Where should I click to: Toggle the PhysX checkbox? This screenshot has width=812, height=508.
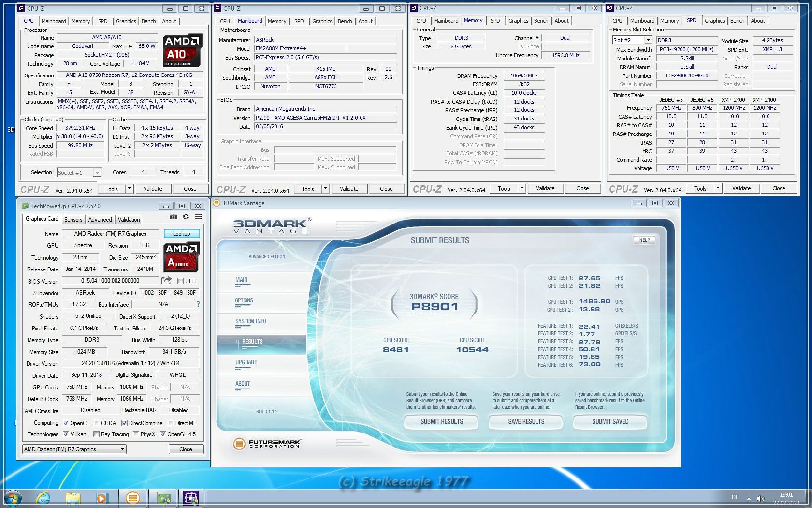[136, 434]
